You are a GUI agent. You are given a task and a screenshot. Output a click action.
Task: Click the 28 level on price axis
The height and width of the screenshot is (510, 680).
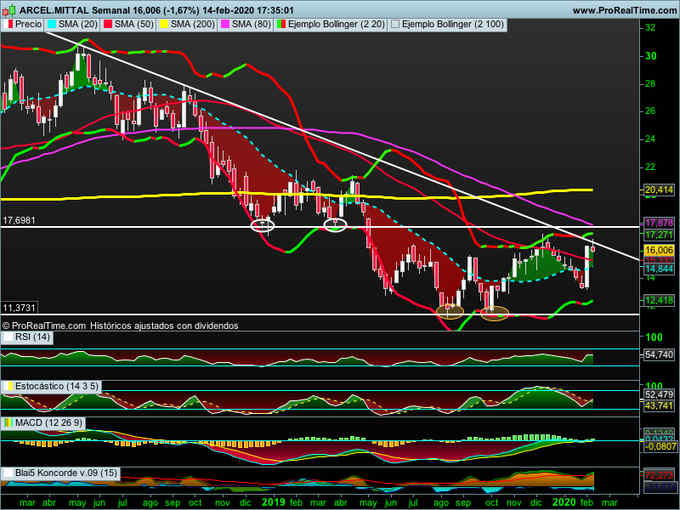tap(651, 84)
